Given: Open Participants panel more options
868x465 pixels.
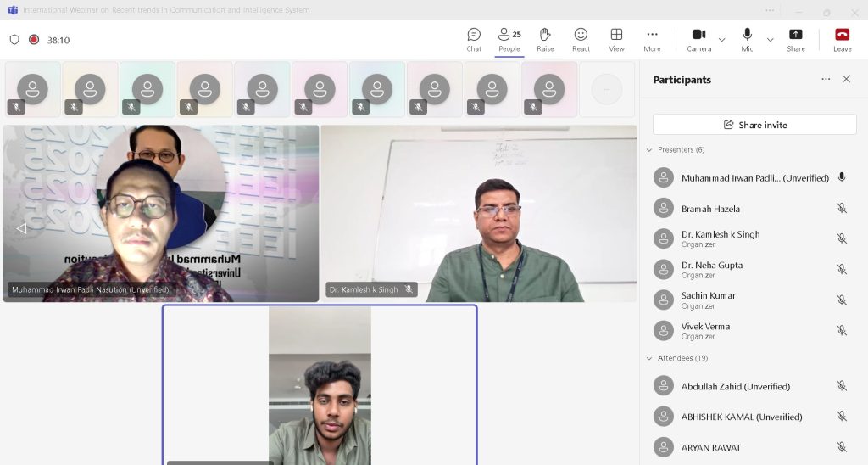Looking at the screenshot, I should (x=826, y=79).
